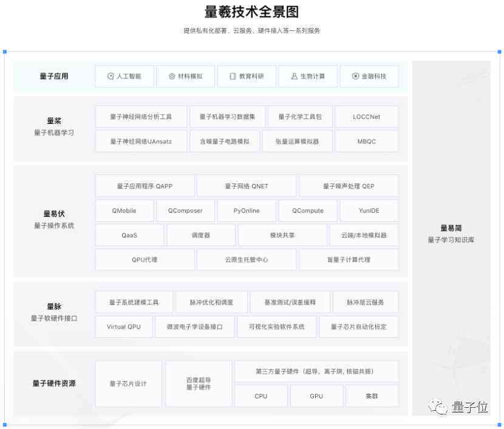Open the MBQC module box

[x=366, y=141]
